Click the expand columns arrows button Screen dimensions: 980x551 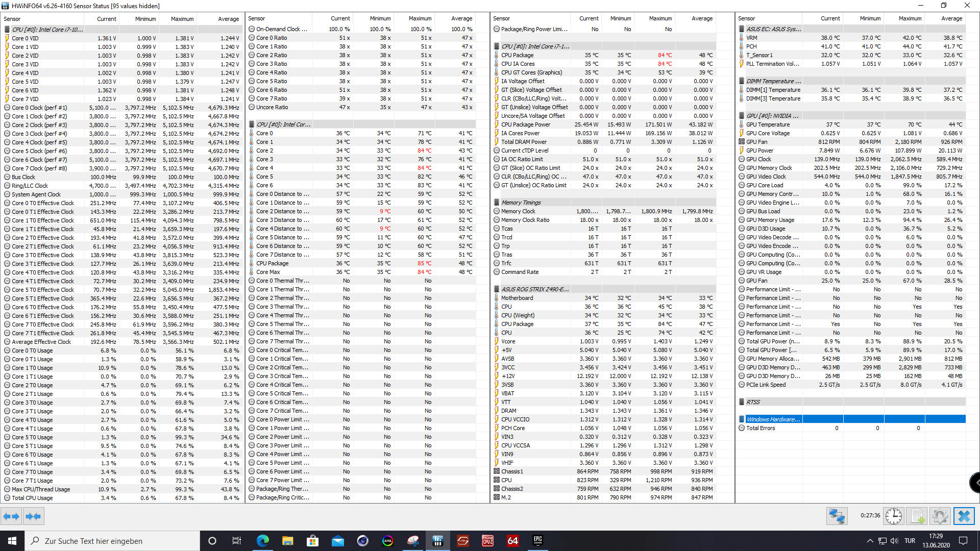11,516
